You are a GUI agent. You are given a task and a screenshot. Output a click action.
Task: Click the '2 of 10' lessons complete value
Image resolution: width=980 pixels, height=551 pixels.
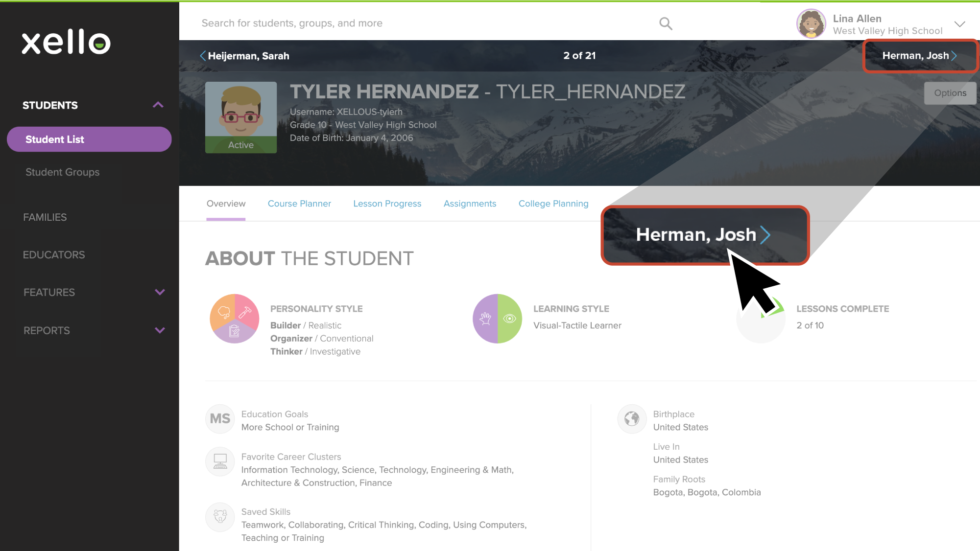tap(810, 325)
